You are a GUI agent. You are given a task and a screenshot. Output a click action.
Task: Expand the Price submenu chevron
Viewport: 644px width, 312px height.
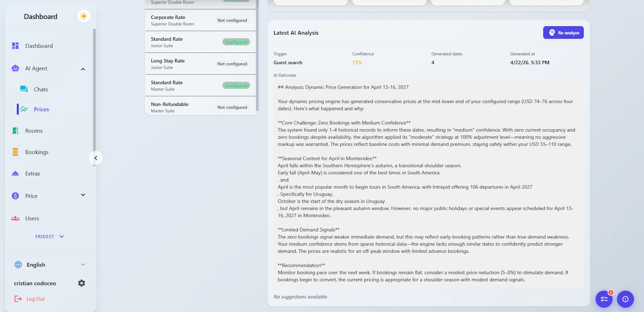coord(83,195)
